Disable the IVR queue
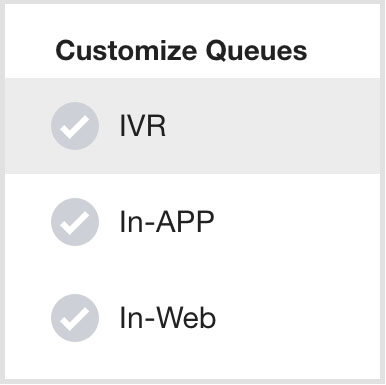The height and width of the screenshot is (385, 386). tap(75, 126)
